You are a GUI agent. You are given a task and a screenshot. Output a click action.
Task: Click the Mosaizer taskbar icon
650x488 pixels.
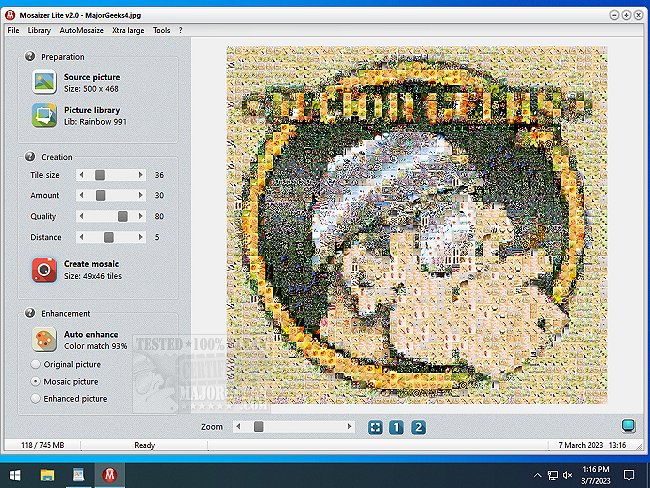pos(109,475)
